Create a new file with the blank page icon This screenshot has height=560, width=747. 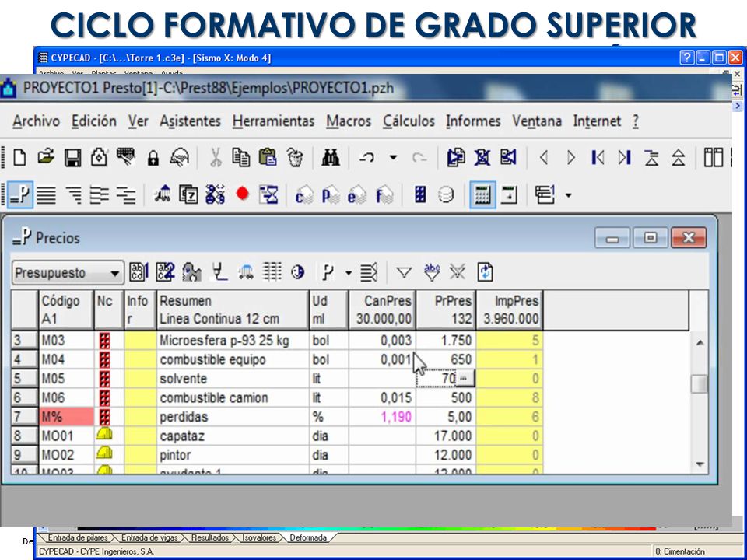tap(19, 157)
